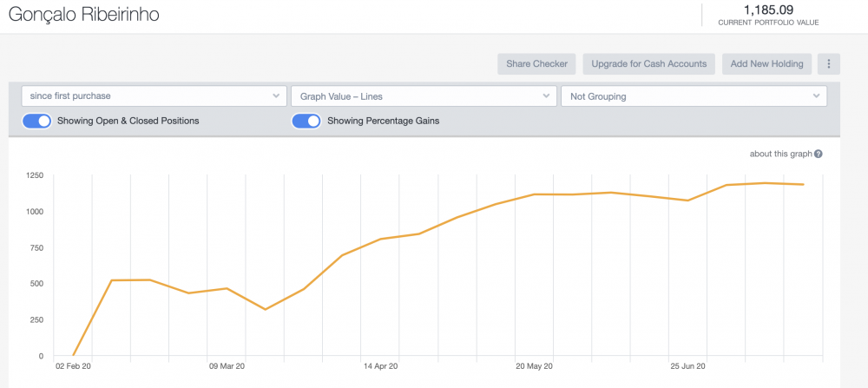Viewport: 868px width, 388px height.
Task: Open the 'since first purchase' date range dropdown
Action: tap(154, 96)
